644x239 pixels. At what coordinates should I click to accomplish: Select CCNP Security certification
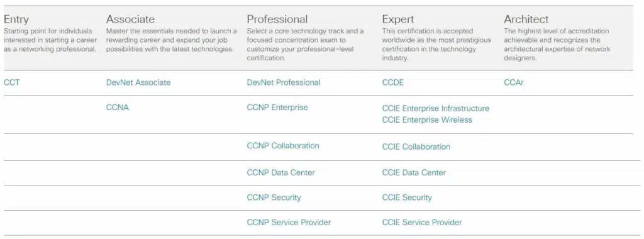click(x=274, y=197)
